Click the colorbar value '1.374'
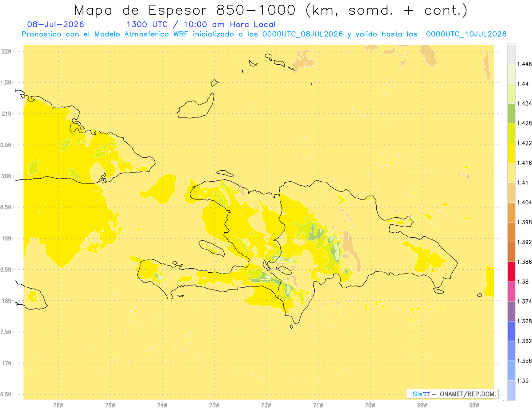532x411 pixels. (x=524, y=301)
